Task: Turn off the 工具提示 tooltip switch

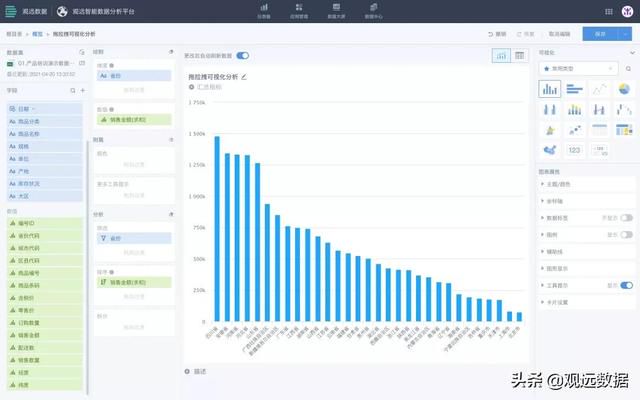Action: pos(627,285)
